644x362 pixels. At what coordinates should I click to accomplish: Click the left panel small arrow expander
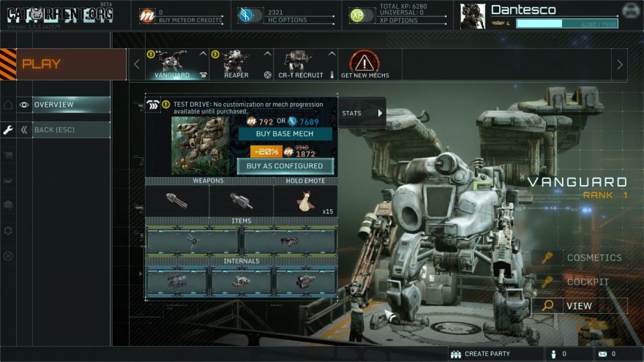point(141,274)
